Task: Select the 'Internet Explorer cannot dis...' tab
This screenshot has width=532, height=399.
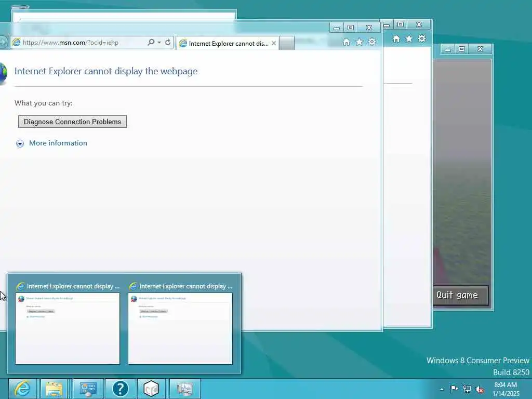Action: click(228, 44)
